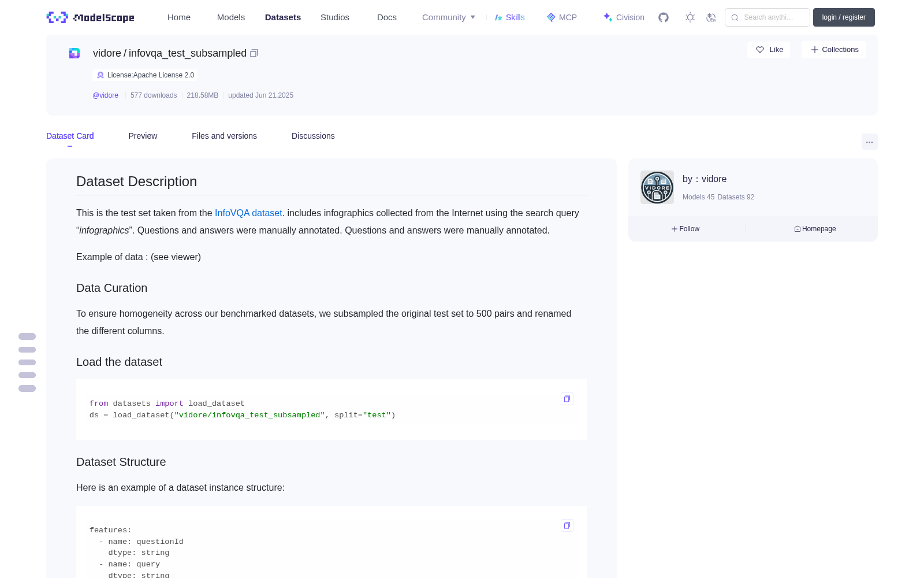Copy the load_dataset code snippet
The image size is (924, 578).
[567, 399]
